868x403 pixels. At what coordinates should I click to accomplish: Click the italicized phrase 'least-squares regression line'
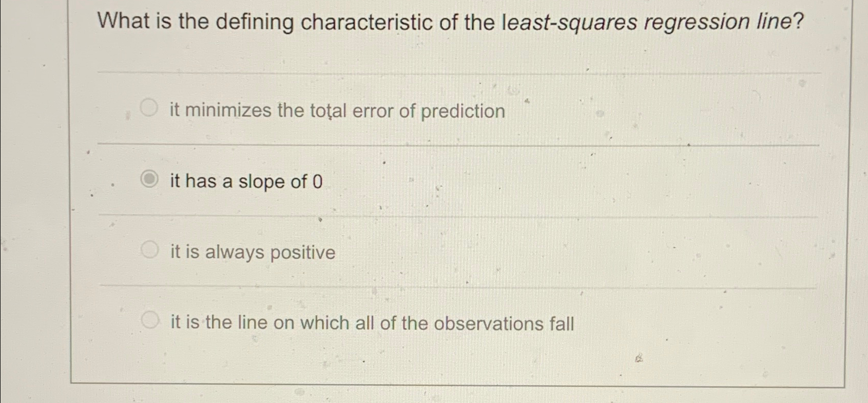click(649, 22)
